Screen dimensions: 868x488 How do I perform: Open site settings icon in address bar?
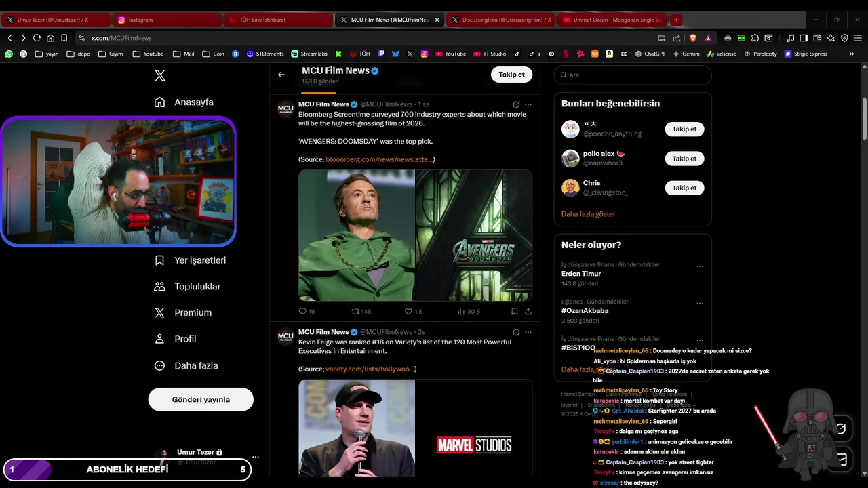[82, 38]
